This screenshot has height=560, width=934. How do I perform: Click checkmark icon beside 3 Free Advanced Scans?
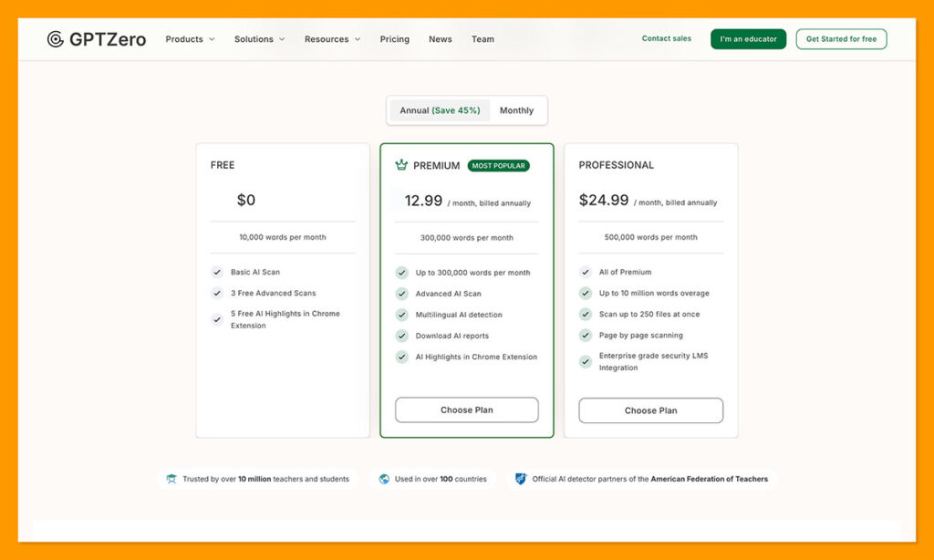click(217, 293)
